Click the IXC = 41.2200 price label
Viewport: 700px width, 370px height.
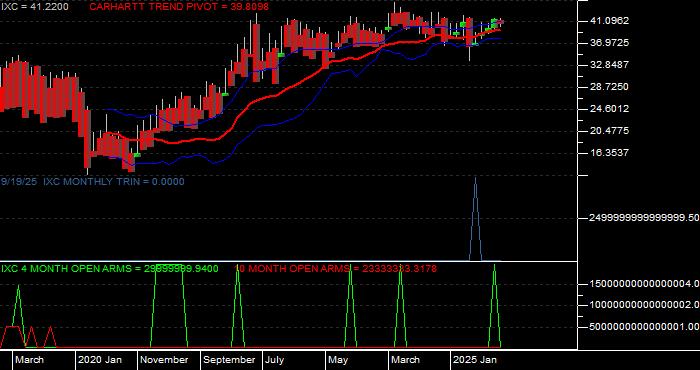click(34, 7)
